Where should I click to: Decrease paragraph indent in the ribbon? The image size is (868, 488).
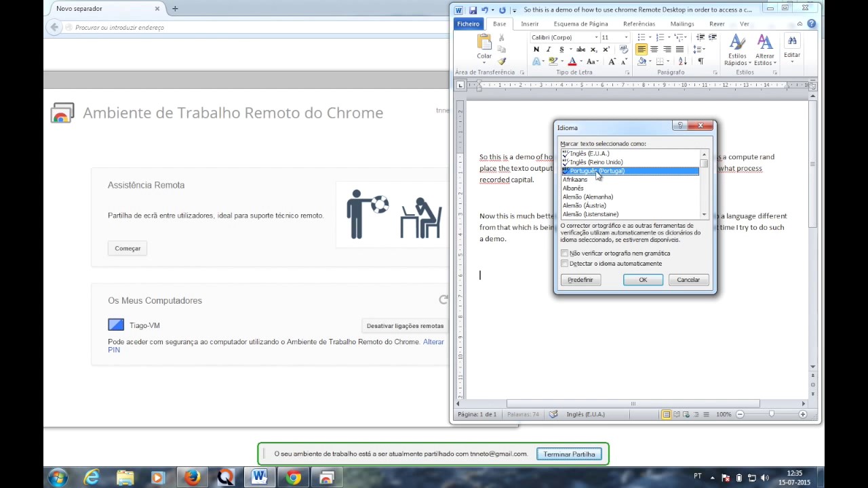701,37
